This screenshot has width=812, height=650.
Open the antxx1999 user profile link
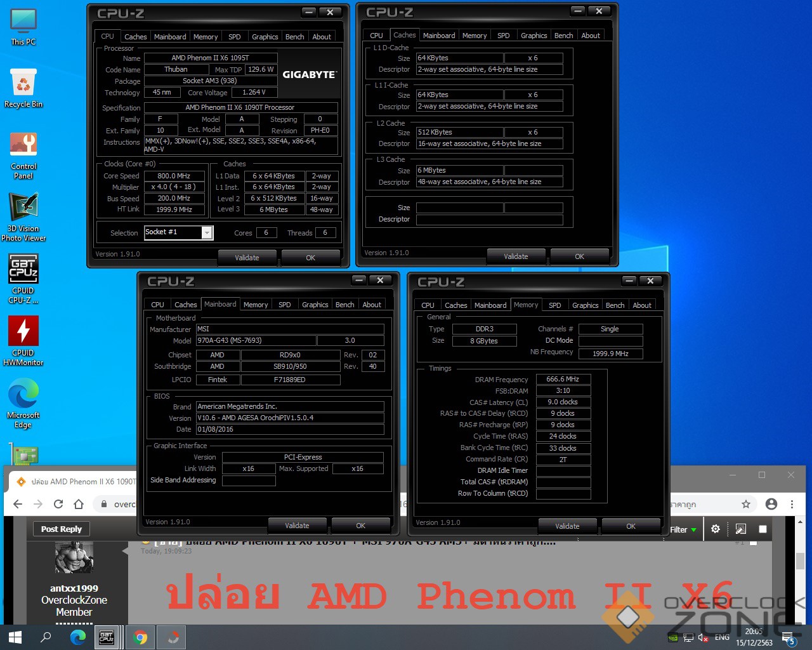[x=74, y=588]
